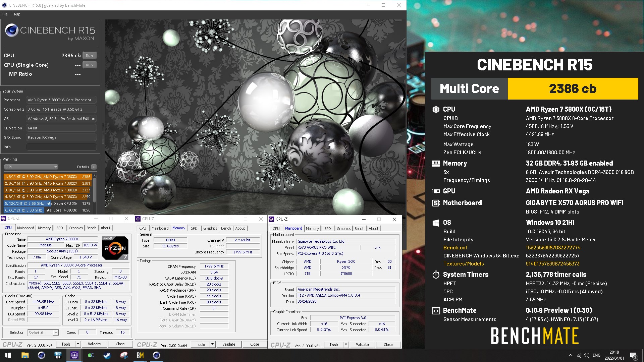The width and height of the screenshot is (644, 362).
Task: Click the ENG language indicator in tray
Action: 596,355
